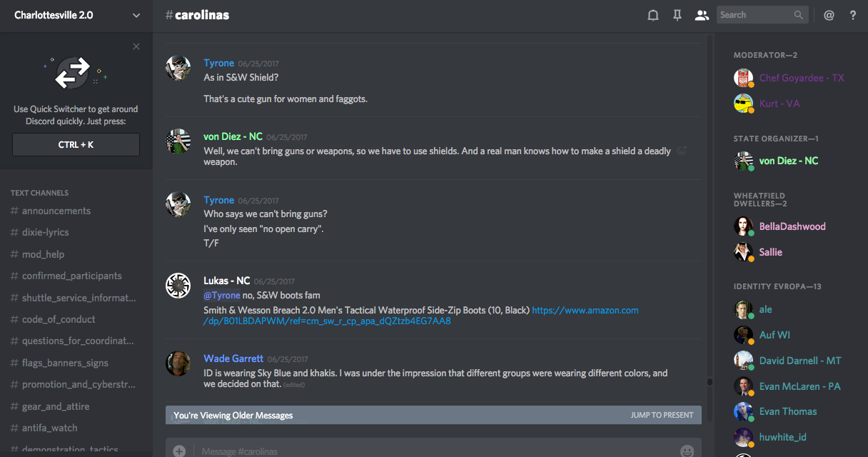868x457 pixels.
Task: Show pinned messages
Action: [677, 15]
